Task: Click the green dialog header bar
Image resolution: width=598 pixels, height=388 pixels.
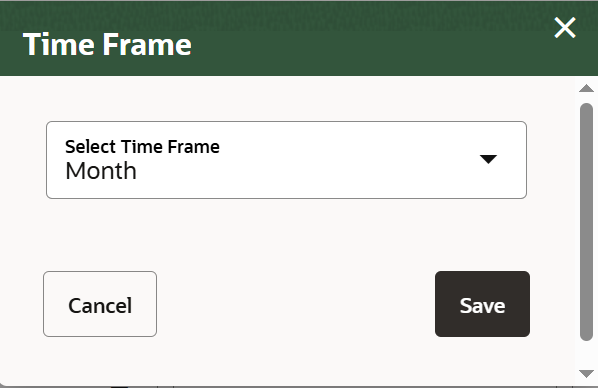Action: coord(299,38)
